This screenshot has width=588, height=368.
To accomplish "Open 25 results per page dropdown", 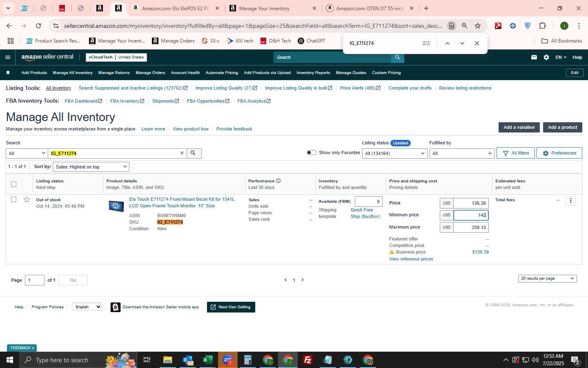I will tap(547, 278).
